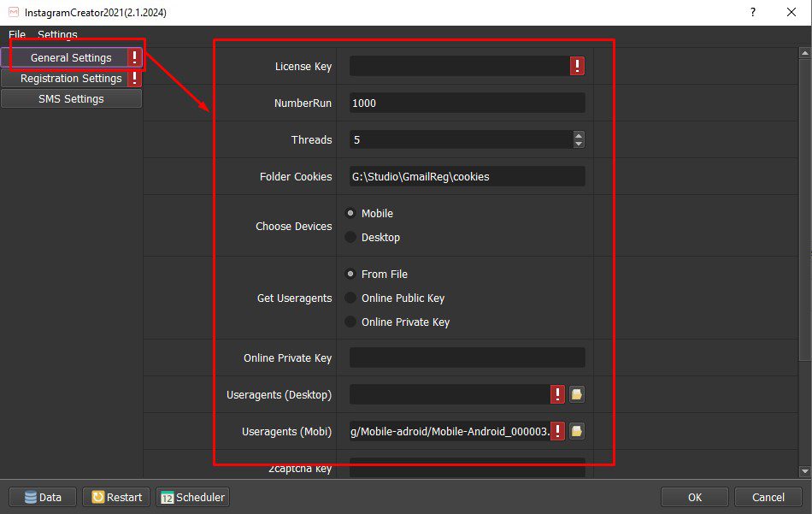Click the Get Useragents label
Screen dimensions: 812x514
(294, 298)
